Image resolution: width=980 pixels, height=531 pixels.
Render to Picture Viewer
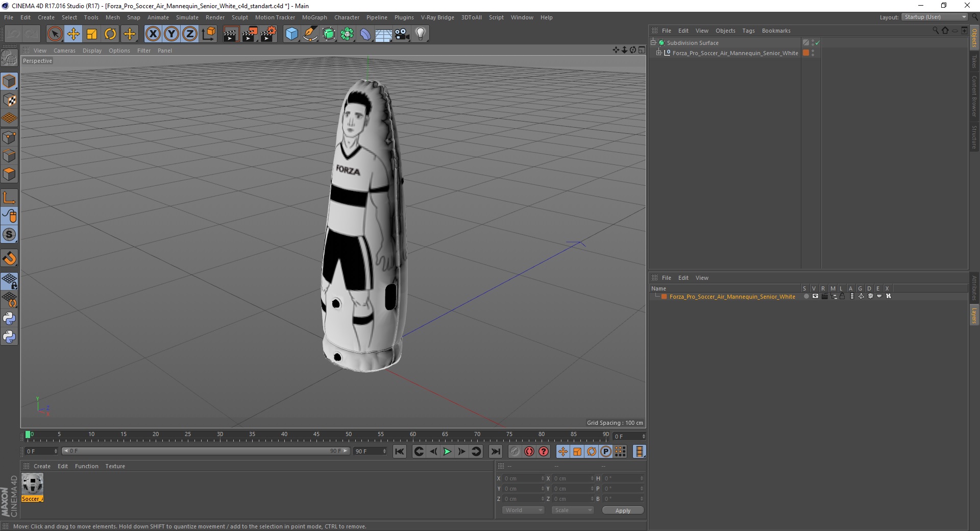pyautogui.click(x=250, y=34)
